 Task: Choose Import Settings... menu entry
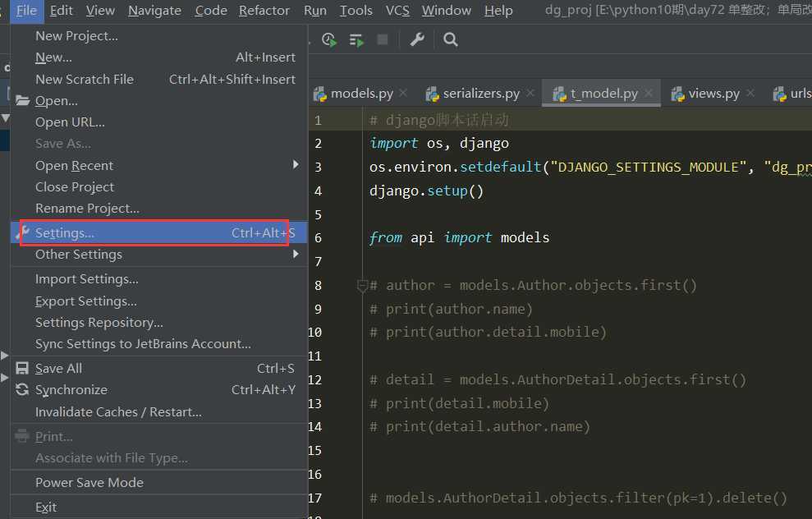point(159,279)
